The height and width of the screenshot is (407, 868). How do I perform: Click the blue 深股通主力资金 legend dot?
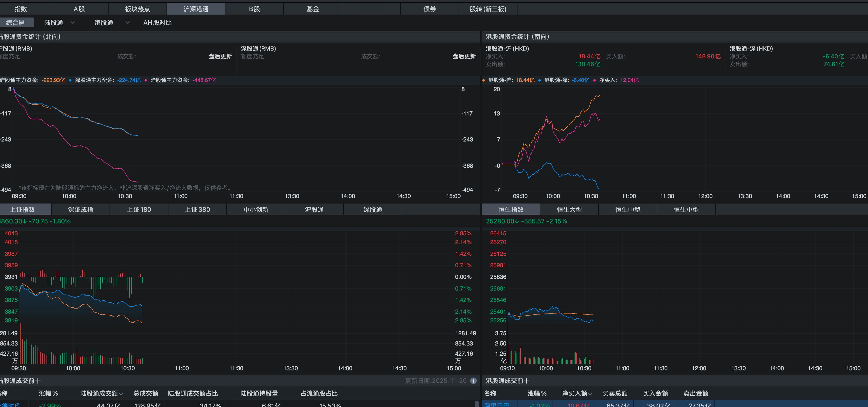tap(70, 80)
